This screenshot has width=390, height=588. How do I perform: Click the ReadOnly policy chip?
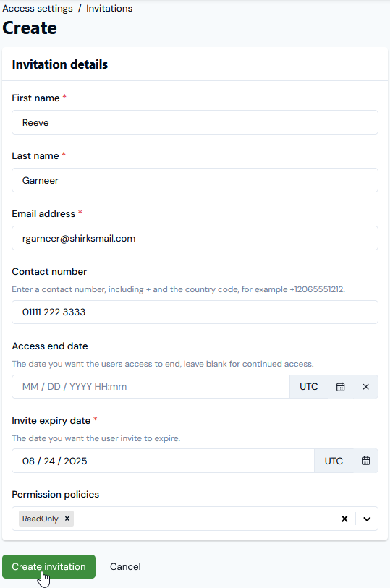click(40, 519)
